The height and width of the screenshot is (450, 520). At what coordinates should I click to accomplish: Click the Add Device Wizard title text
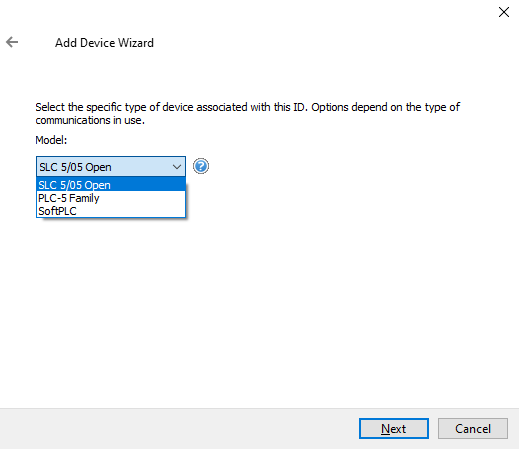click(x=104, y=43)
